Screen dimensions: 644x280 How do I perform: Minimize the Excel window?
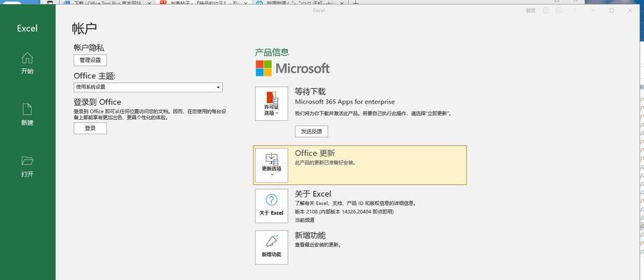[x=593, y=10]
